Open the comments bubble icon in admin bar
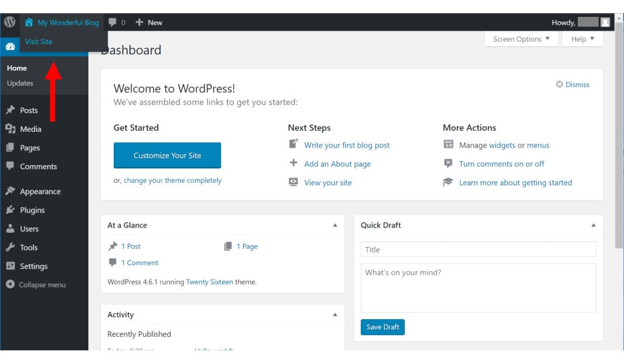Image resolution: width=624 pixels, height=364 pixels. (x=112, y=22)
